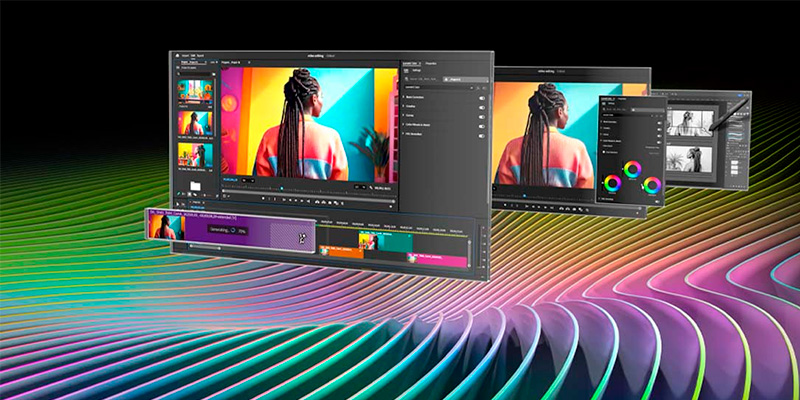Click the playhead in second editor window
The image size is (800, 400).
tap(524, 195)
